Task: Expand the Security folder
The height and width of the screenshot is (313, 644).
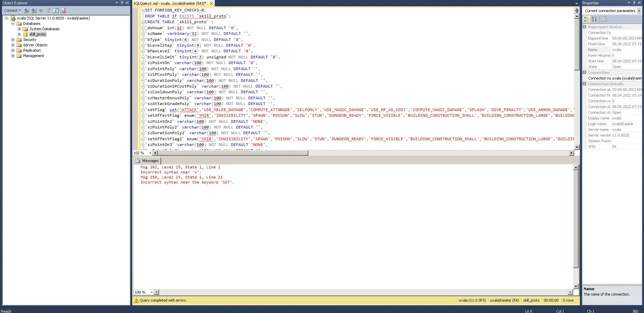Action: click(13, 40)
